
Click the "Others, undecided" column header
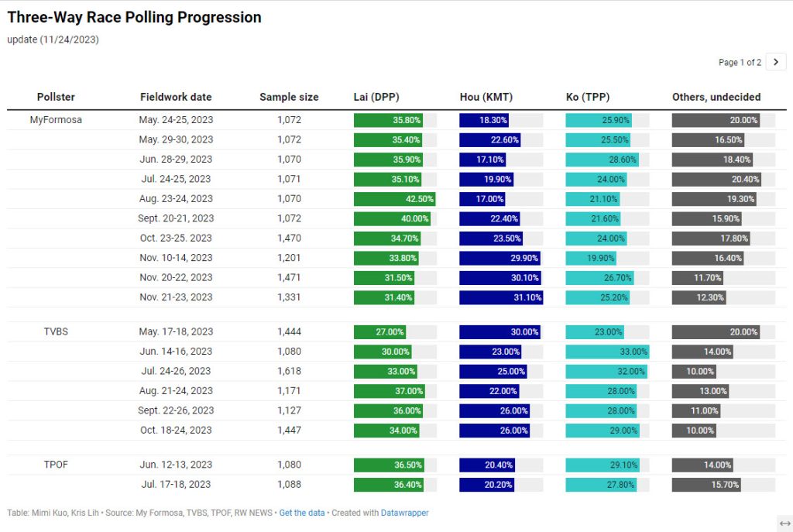click(x=716, y=98)
